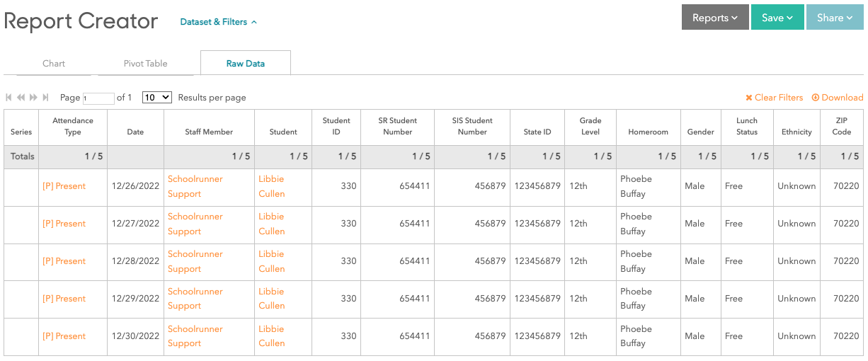
Task: Click Student ID 330 in 12/28/2022 row
Action: tap(348, 261)
